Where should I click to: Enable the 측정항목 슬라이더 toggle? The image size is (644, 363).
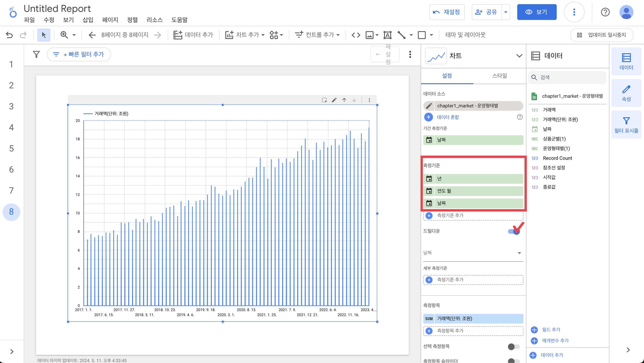click(x=513, y=361)
